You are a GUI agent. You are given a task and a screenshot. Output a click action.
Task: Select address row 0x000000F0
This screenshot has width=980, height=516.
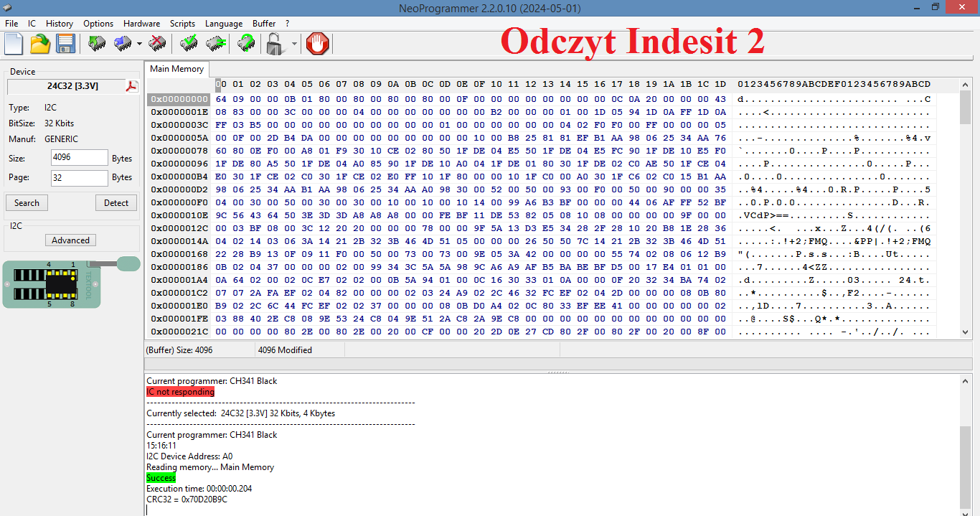179,202
